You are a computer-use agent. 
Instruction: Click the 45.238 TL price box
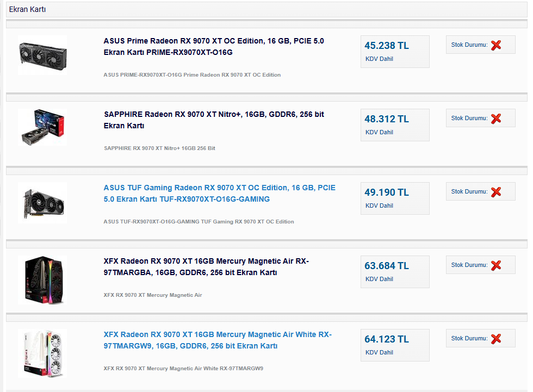point(395,52)
